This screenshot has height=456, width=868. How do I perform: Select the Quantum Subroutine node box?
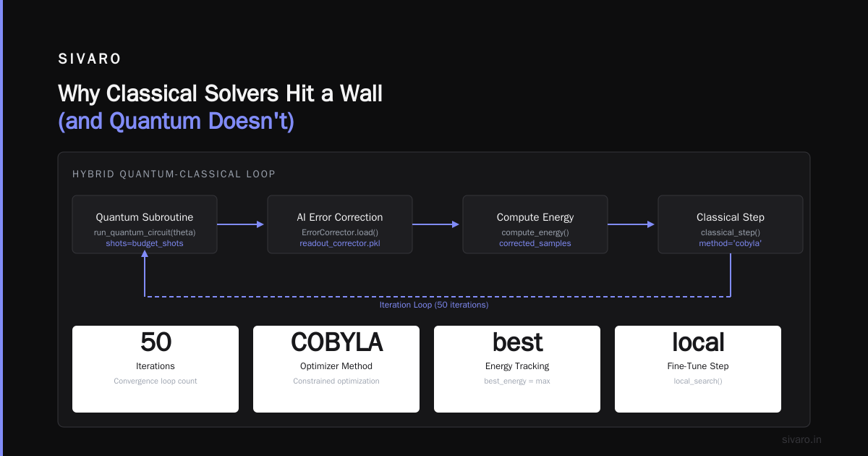(x=145, y=224)
